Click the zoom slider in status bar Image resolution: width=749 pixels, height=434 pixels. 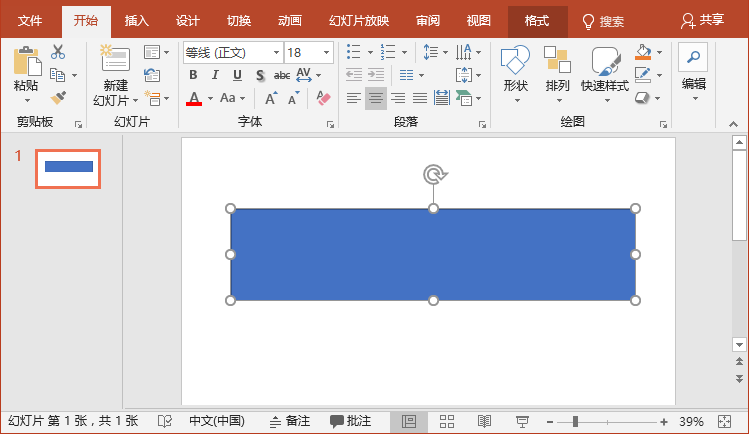tap(574, 421)
